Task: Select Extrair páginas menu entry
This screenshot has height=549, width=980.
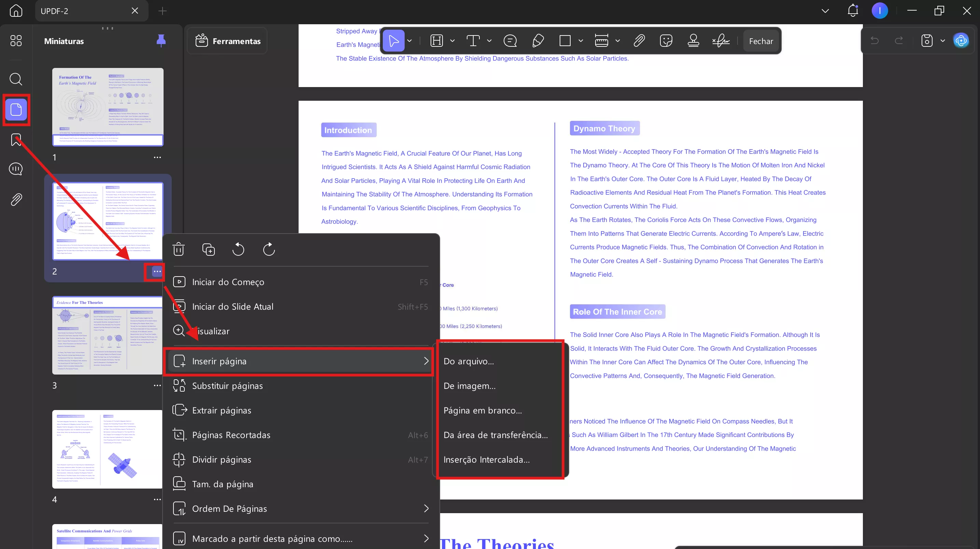Action: coord(221,410)
